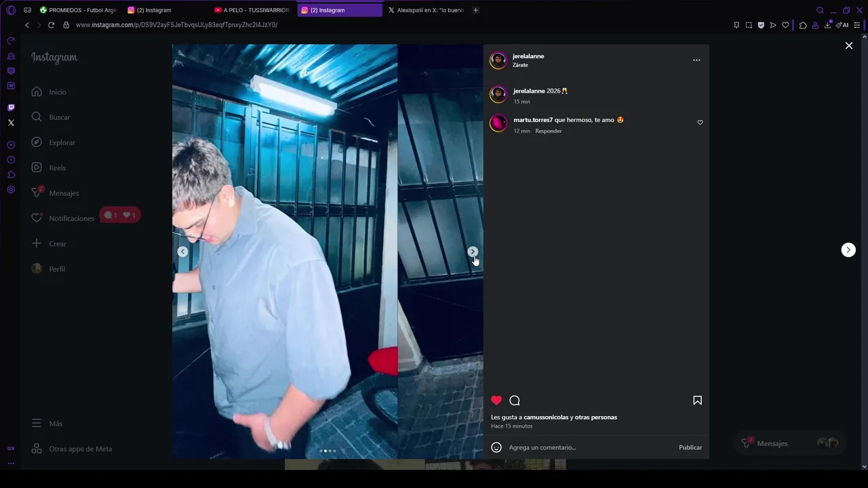Image resolution: width=868 pixels, height=488 pixels.
Task: Open the browser history clock sidebar icon
Action: click(x=11, y=160)
